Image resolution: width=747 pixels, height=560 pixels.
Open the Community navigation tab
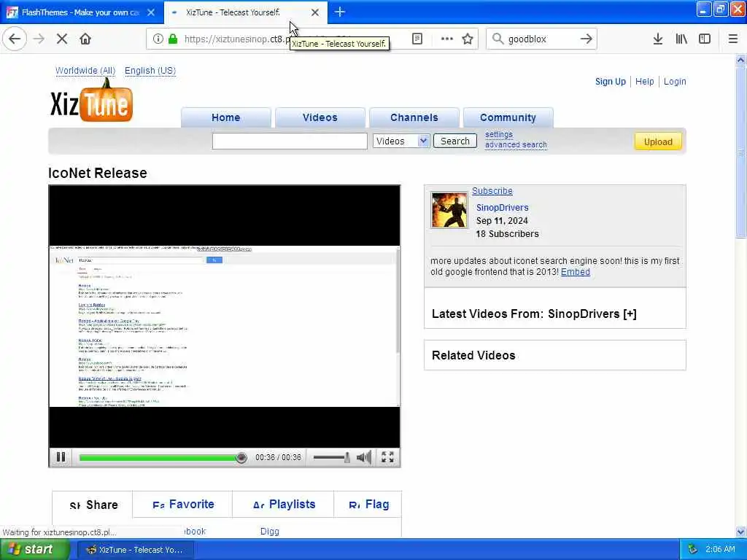(508, 117)
